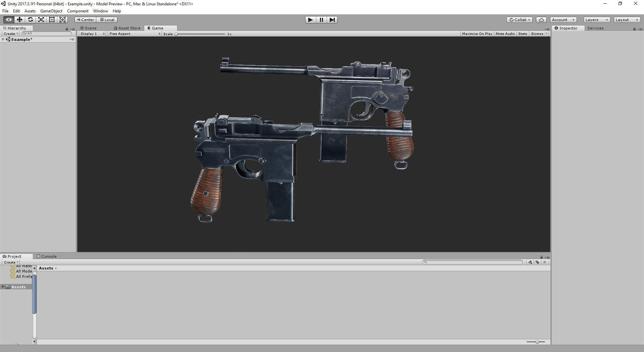The width and height of the screenshot is (644, 352).
Task: Toggle handle rotation Local button
Action: (x=107, y=20)
